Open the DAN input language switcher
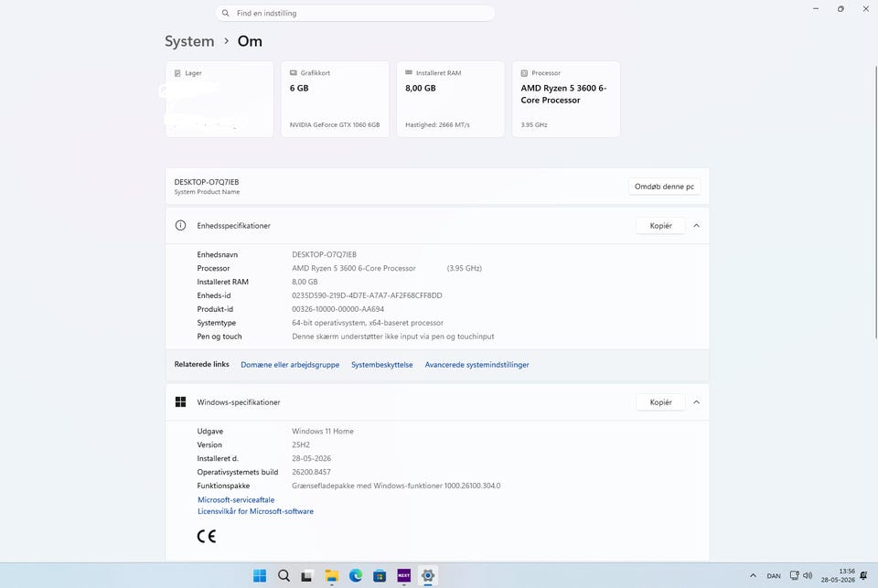The height and width of the screenshot is (588, 878). coord(774,576)
